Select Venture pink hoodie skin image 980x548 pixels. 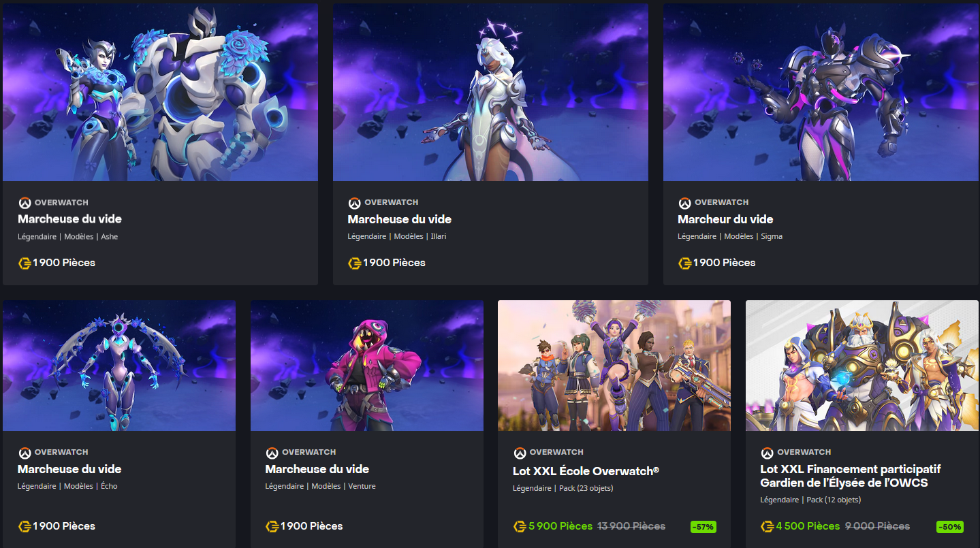click(x=367, y=366)
